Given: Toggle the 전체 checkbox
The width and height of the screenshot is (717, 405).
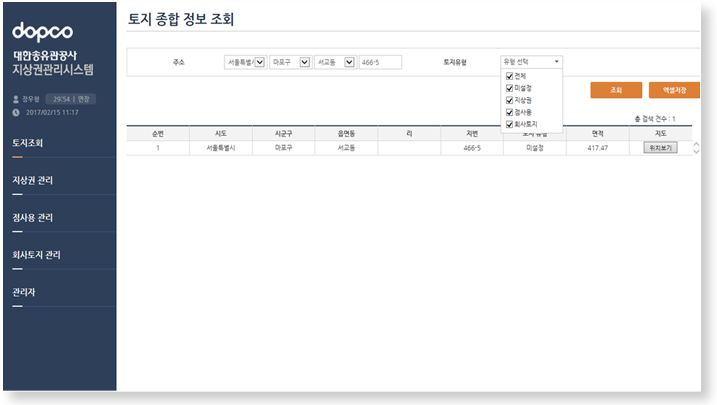Looking at the screenshot, I should point(509,76).
